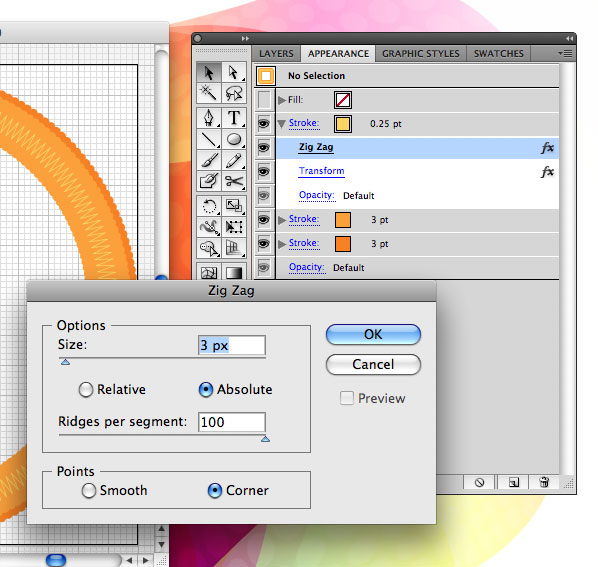The image size is (598, 567).
Task: Click the Size input field
Action: [231, 345]
